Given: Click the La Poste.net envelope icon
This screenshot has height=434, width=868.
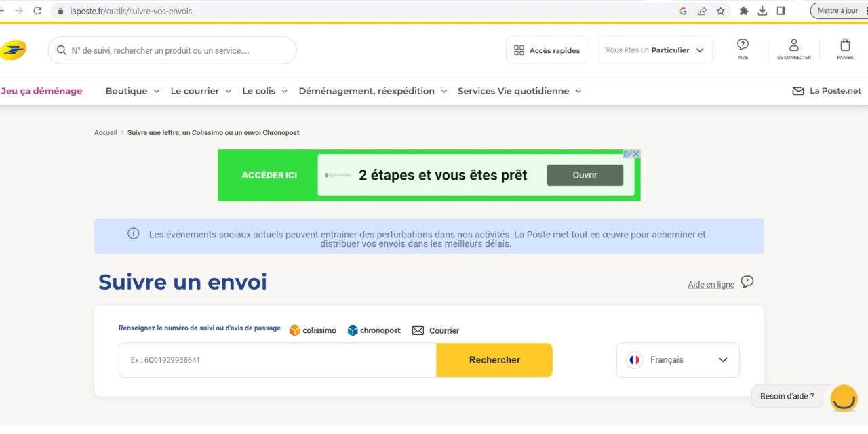Looking at the screenshot, I should coord(798,91).
